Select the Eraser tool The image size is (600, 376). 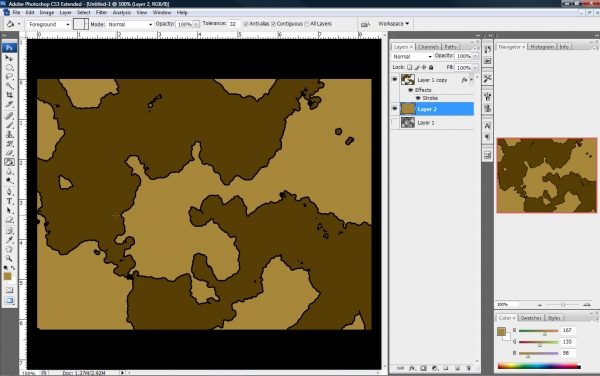(9, 153)
